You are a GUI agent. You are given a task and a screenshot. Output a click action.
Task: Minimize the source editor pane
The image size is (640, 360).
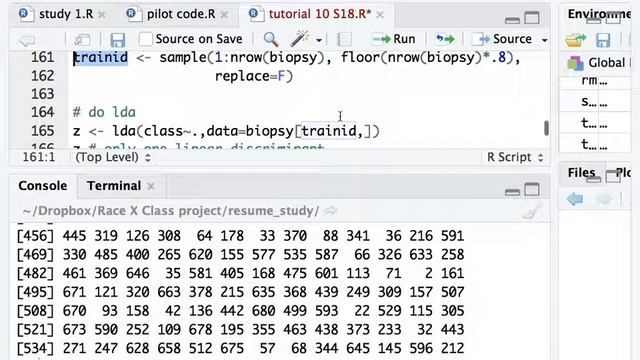tap(512, 20)
